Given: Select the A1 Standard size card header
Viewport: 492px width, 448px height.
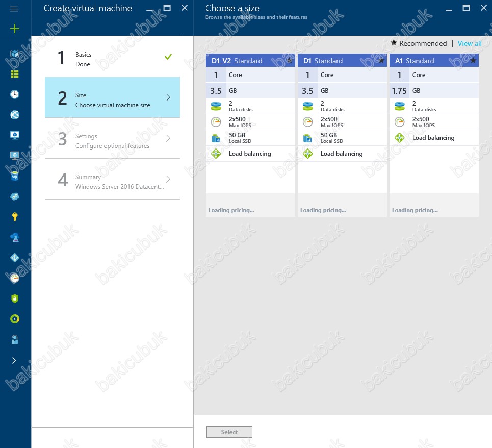Looking at the screenshot, I should 434,60.
